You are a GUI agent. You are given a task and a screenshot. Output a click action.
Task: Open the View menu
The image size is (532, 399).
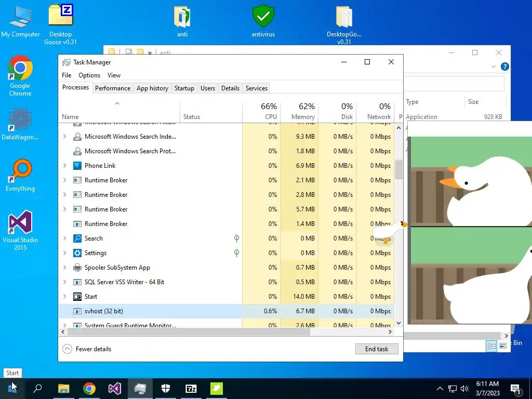coord(114,75)
